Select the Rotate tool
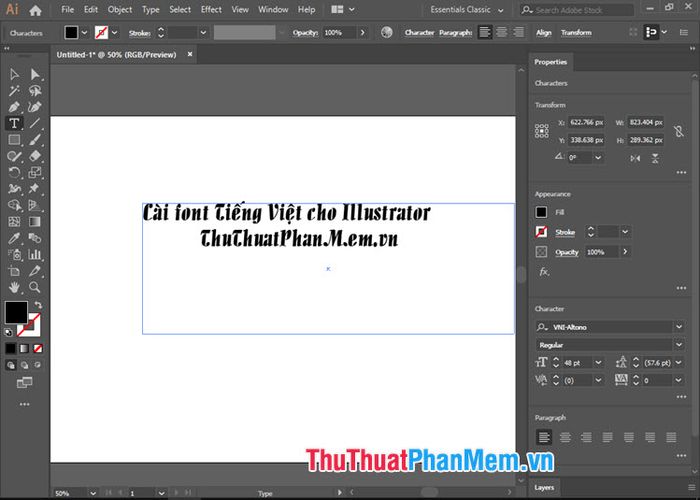700x500 pixels. [x=14, y=172]
